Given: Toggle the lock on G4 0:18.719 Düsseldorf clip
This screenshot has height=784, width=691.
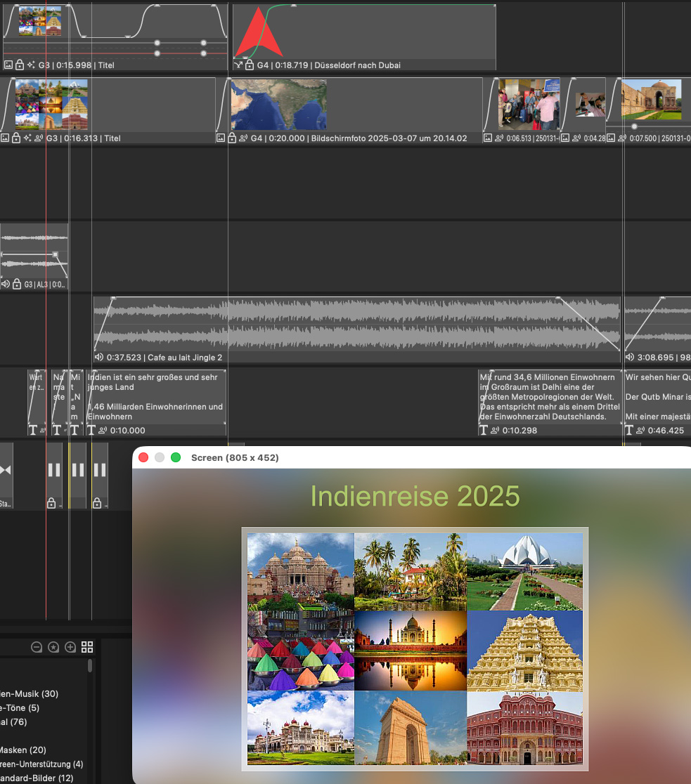Looking at the screenshot, I should click(249, 65).
